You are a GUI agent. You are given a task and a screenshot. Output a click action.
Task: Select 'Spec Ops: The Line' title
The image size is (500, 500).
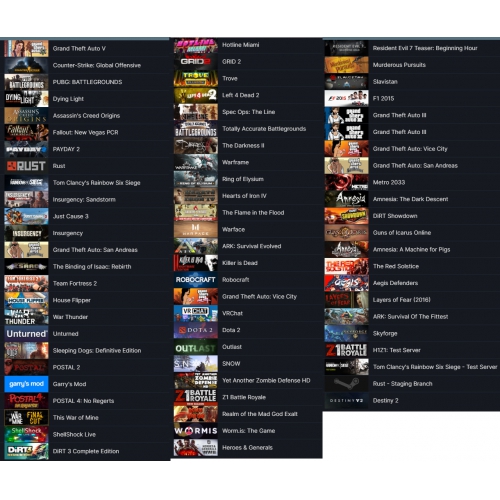(249, 112)
